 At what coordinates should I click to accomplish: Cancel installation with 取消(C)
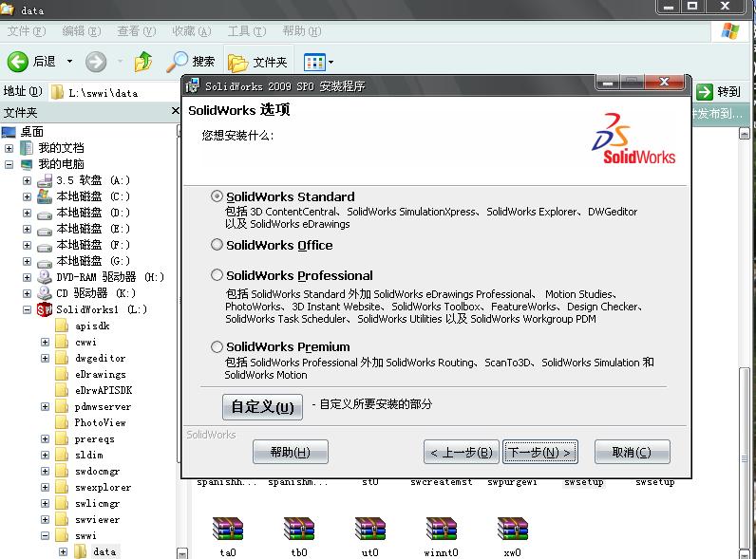coord(633,452)
